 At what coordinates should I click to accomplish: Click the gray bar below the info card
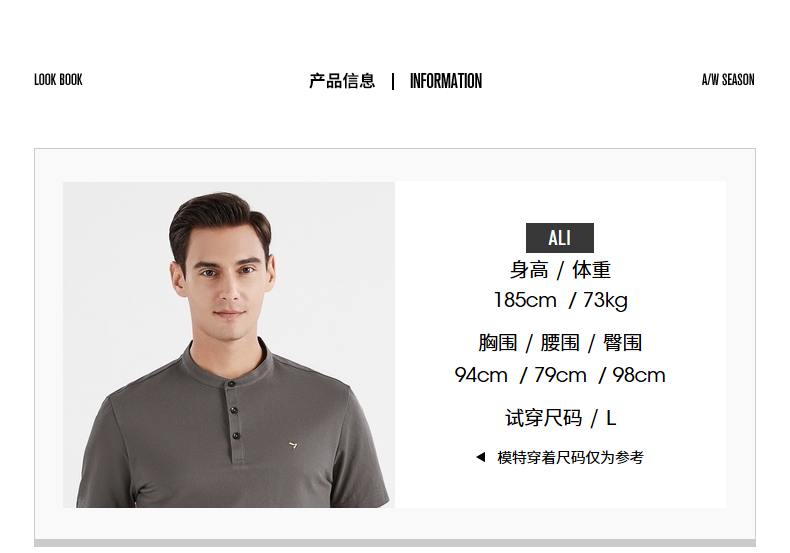point(395,543)
